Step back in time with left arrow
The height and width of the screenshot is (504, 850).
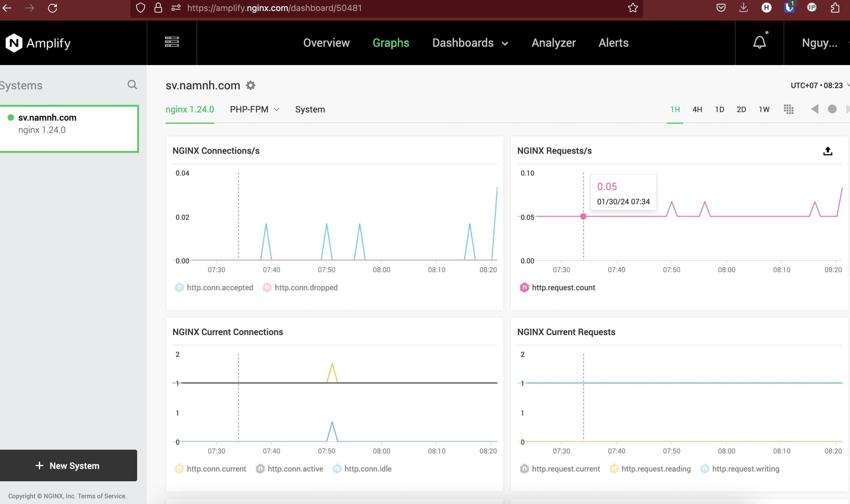tap(814, 109)
